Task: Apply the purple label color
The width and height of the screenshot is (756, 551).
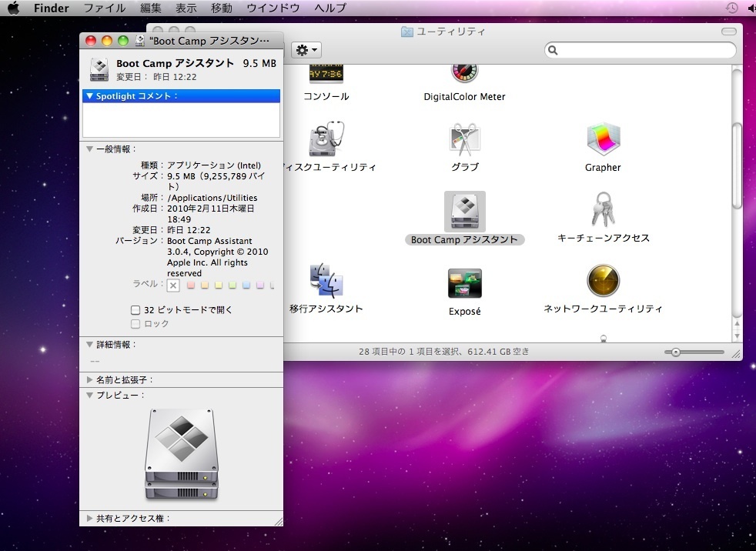Action: pos(260,285)
